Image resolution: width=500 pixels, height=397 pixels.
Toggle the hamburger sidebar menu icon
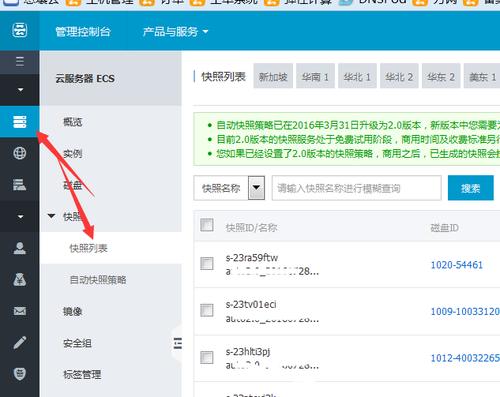click(x=20, y=61)
